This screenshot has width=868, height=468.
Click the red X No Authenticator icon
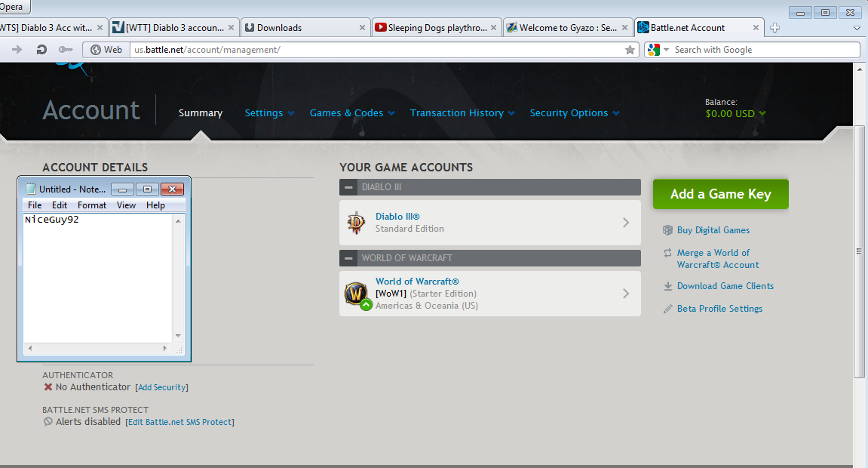click(x=48, y=387)
